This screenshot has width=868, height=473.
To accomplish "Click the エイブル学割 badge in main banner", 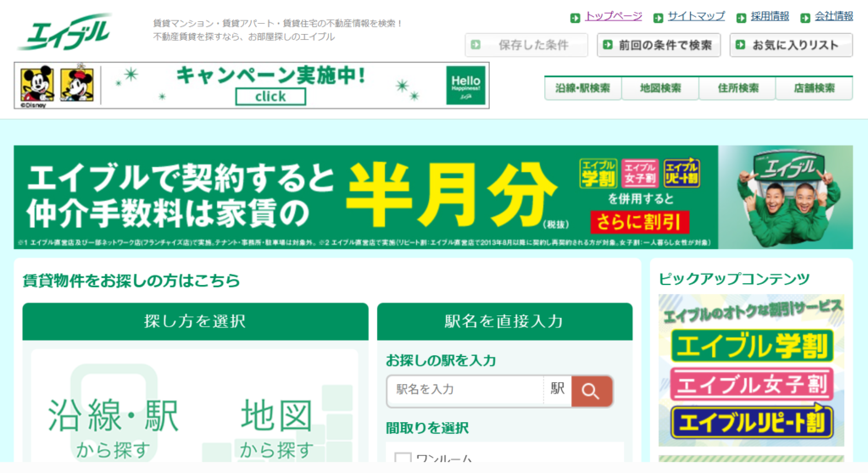I will pos(598,174).
